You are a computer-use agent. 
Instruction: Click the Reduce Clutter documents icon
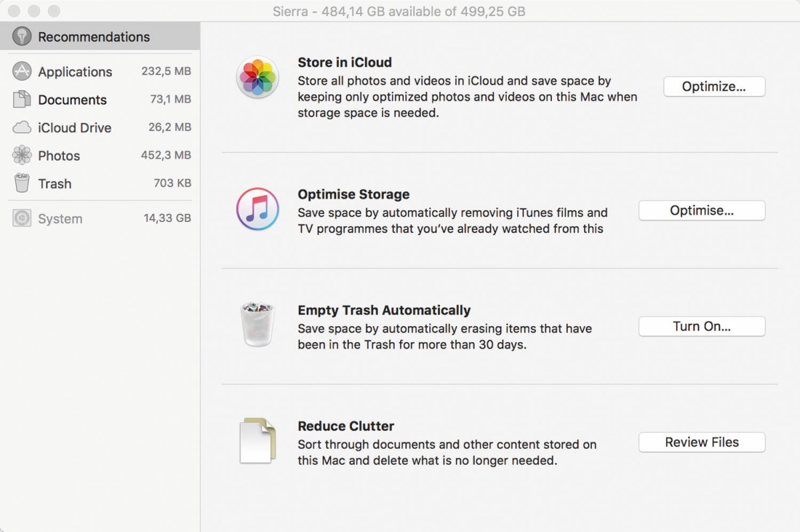click(x=257, y=440)
